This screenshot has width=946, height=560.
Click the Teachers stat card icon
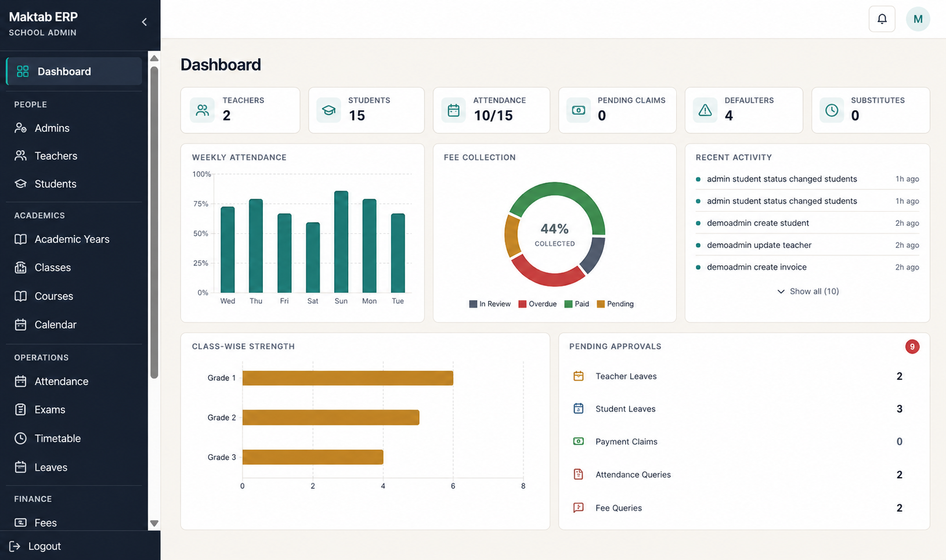pos(203,110)
